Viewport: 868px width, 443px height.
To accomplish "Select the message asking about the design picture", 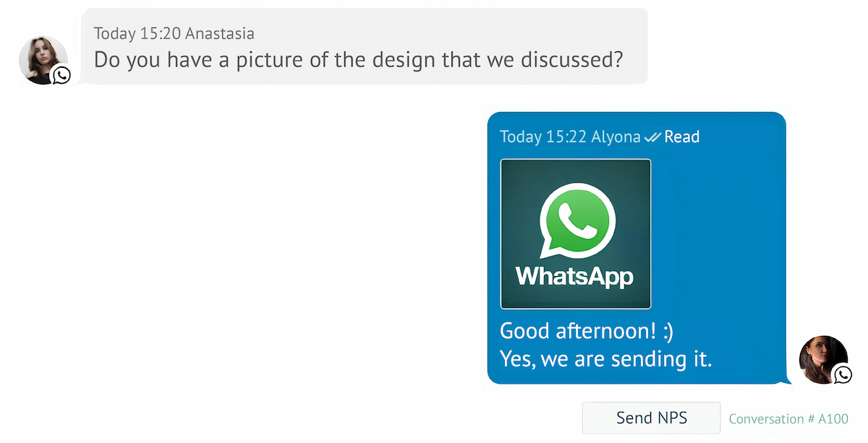I will (358, 59).
